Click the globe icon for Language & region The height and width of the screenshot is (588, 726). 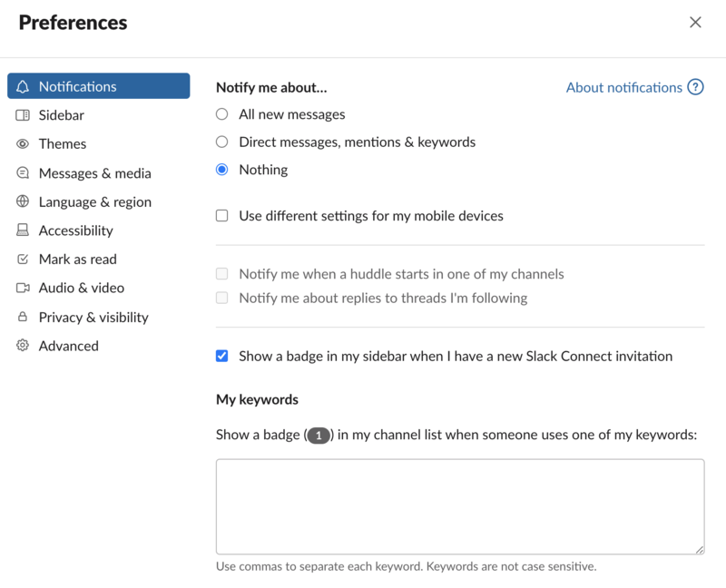click(23, 201)
